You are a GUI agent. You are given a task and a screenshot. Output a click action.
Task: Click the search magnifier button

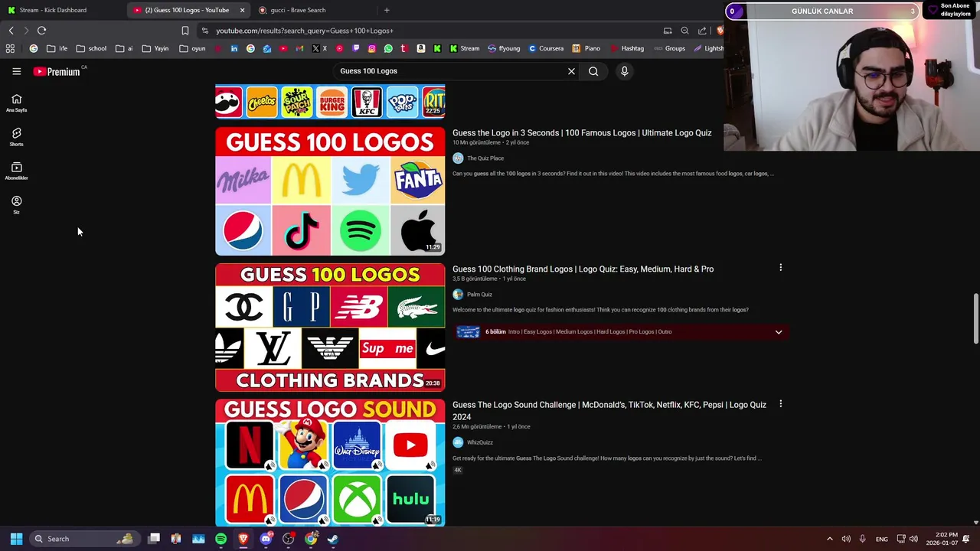[x=593, y=71]
